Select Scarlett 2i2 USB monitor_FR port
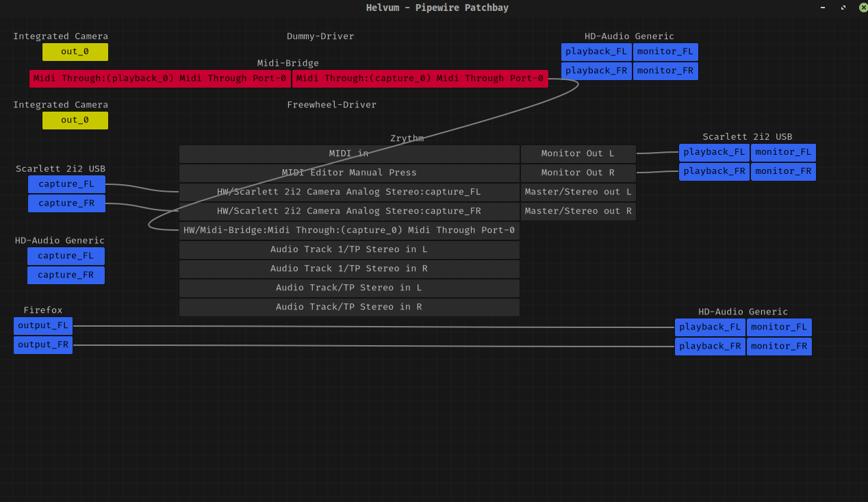The width and height of the screenshot is (868, 502). (x=783, y=172)
